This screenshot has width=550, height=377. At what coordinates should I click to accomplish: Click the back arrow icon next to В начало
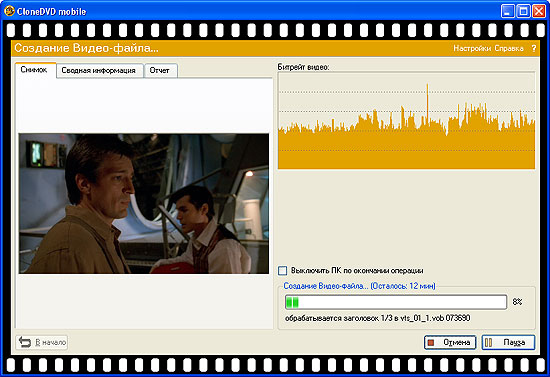point(25,342)
